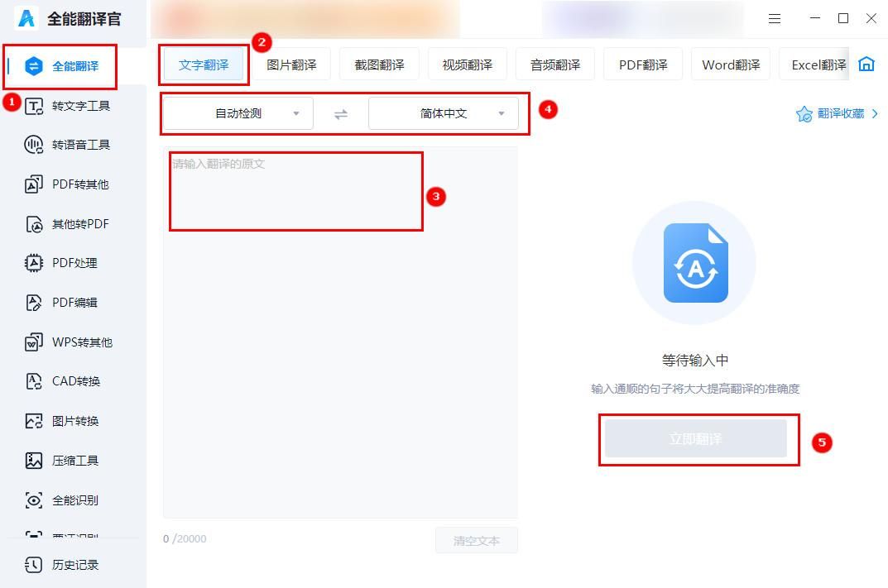
Task: Swap source and target languages
Action: click(x=341, y=114)
